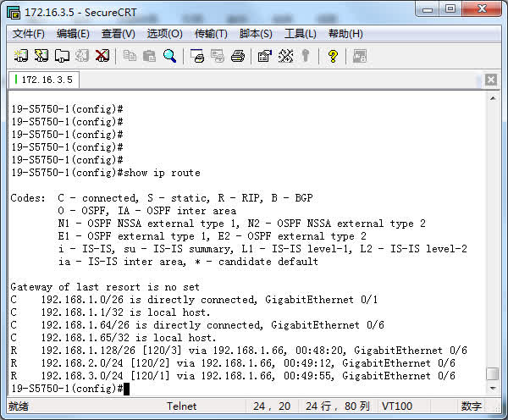Click the Quick Connect toolbar icon
The height and width of the screenshot is (420, 508).
[41, 56]
